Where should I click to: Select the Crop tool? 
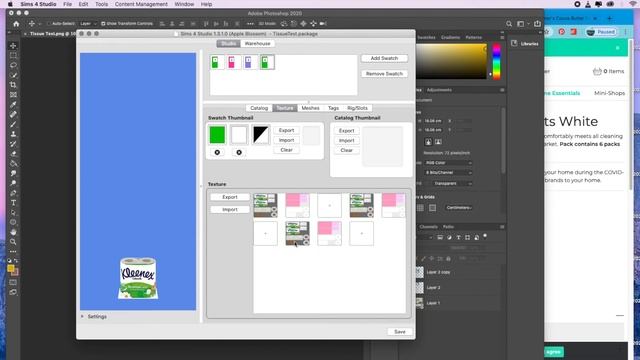(x=13, y=85)
